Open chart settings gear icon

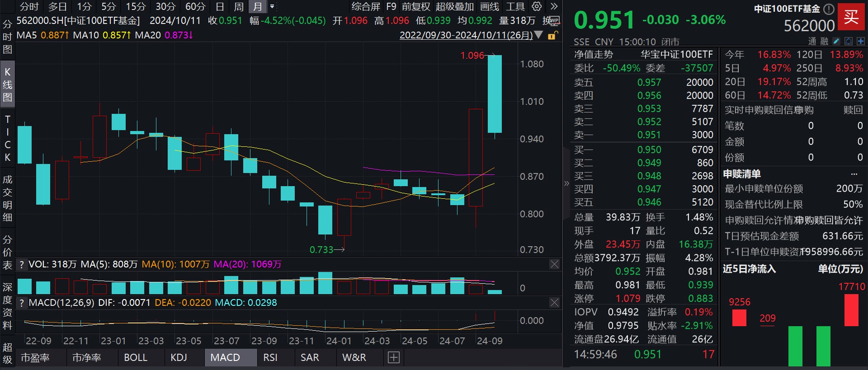[x=537, y=6]
